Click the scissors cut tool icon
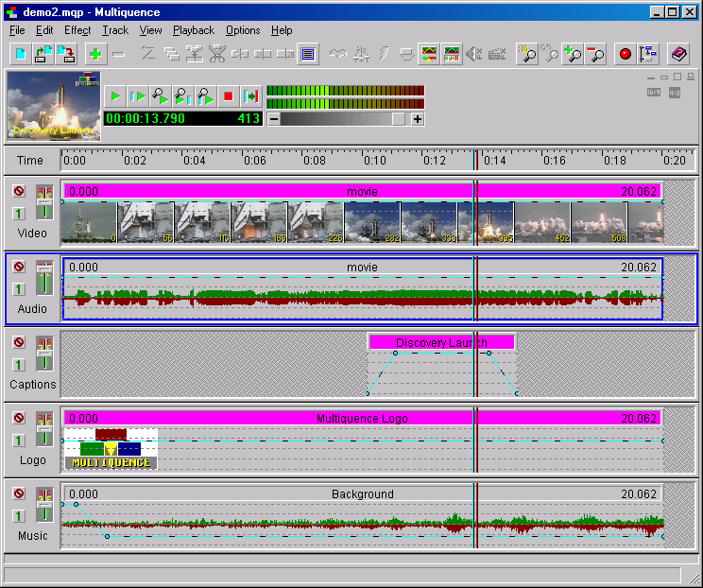Screen dimensions: 703x588 coord(217,54)
